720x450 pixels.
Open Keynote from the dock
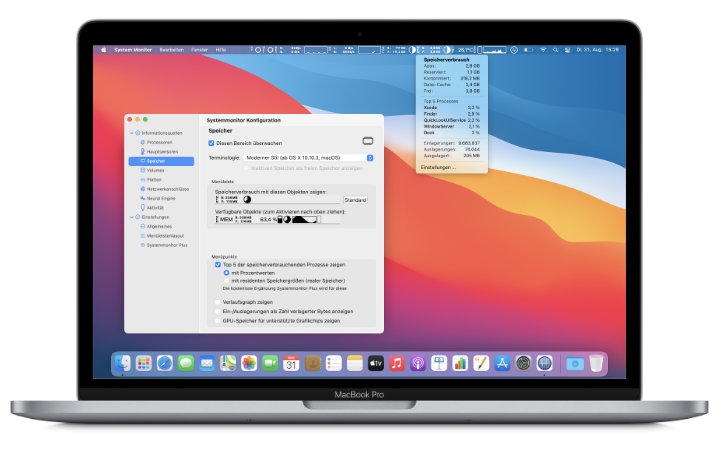[439, 364]
